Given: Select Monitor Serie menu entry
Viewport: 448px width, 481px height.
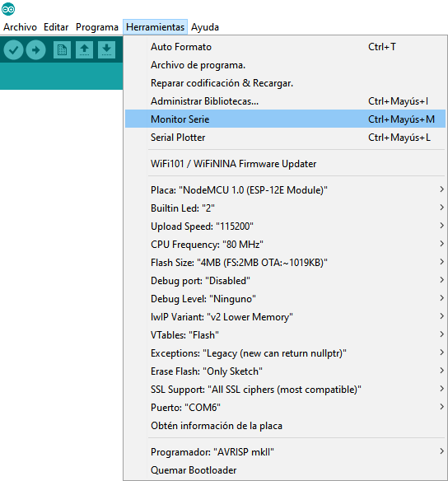Looking at the screenshot, I should tap(285, 119).
